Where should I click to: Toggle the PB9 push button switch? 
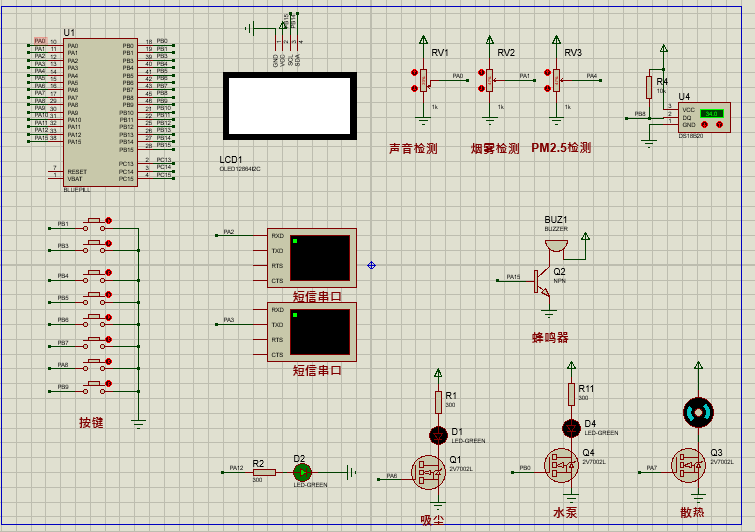94,387
